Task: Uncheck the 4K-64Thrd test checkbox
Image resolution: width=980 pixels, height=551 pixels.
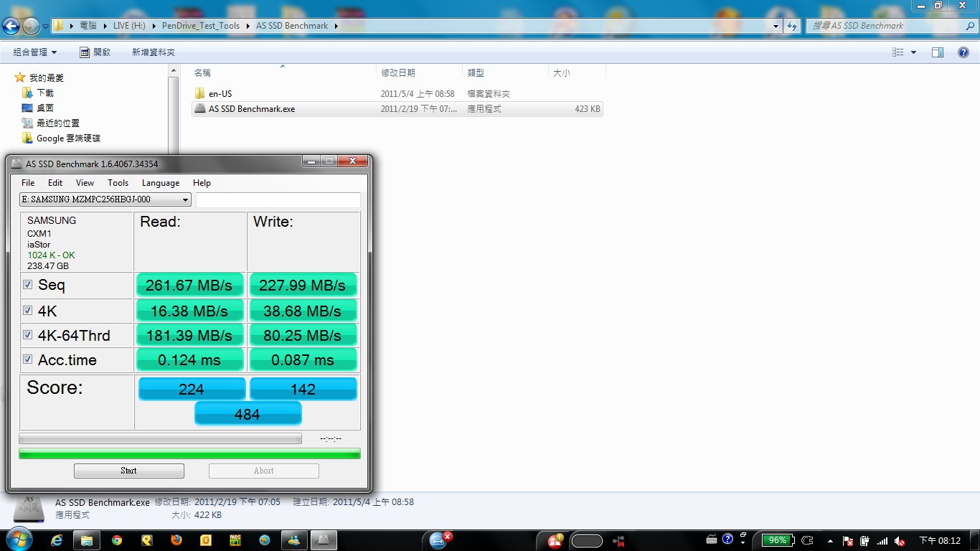Action: point(27,335)
